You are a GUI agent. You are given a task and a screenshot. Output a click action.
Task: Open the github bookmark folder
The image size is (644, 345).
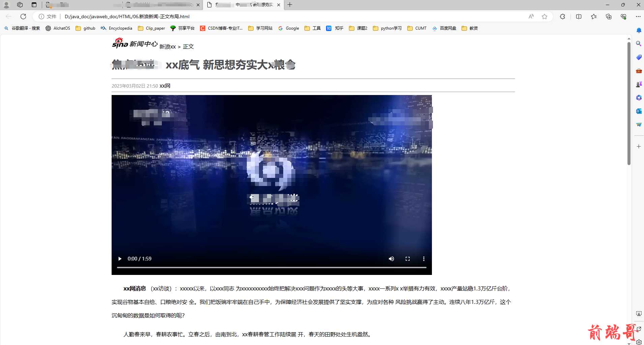pos(85,28)
